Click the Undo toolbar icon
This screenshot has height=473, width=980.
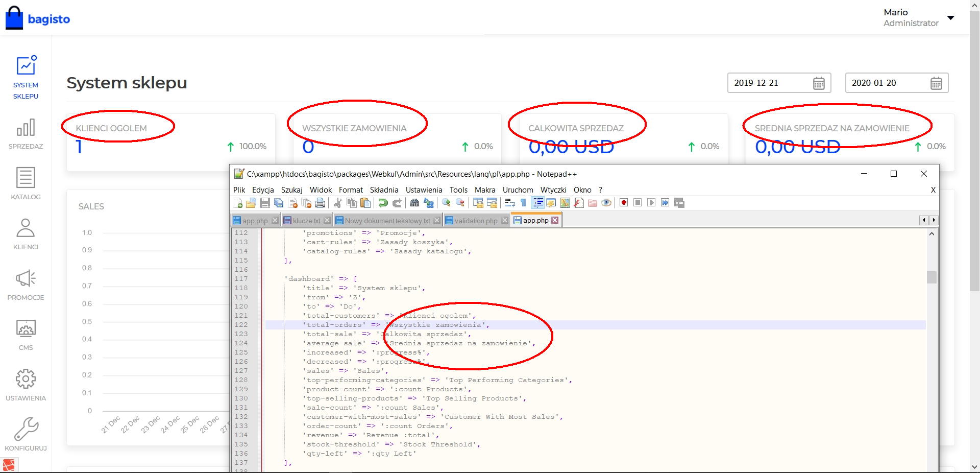[383, 203]
